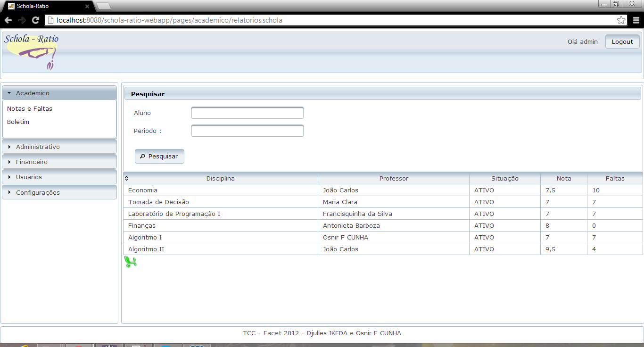
Task: Click the Logout button
Action: click(622, 41)
